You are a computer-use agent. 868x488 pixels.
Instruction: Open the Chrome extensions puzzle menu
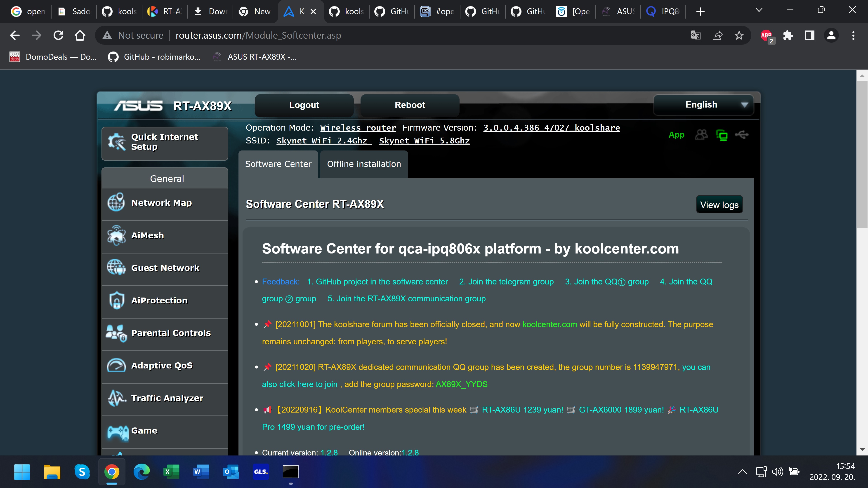[788, 35]
